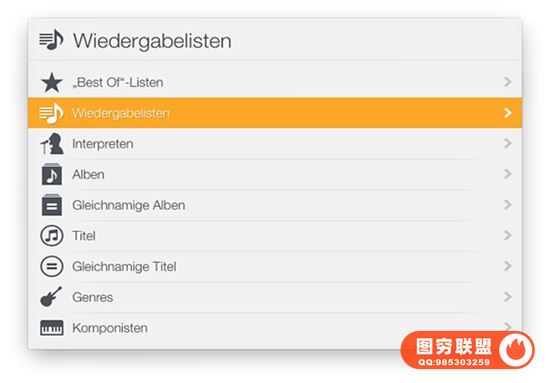The image size is (550, 383).
Task: Open the Komponisten list entry
Action: [x=275, y=328]
